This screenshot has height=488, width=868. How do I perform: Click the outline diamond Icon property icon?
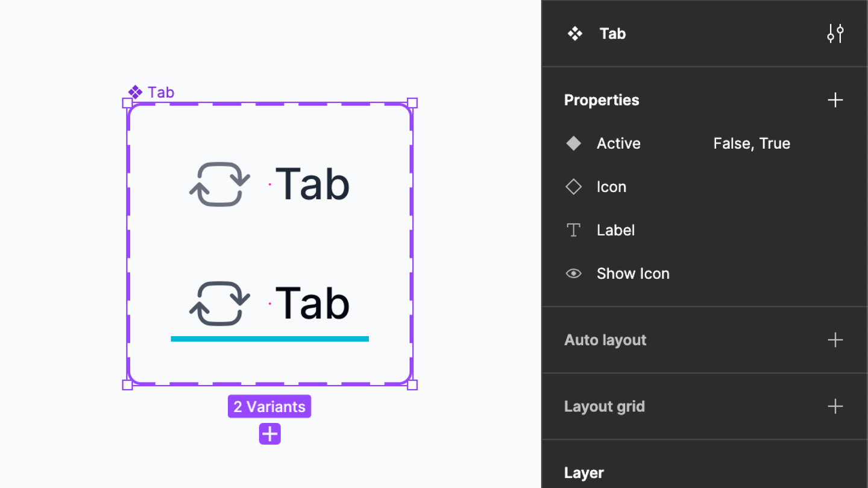(574, 187)
